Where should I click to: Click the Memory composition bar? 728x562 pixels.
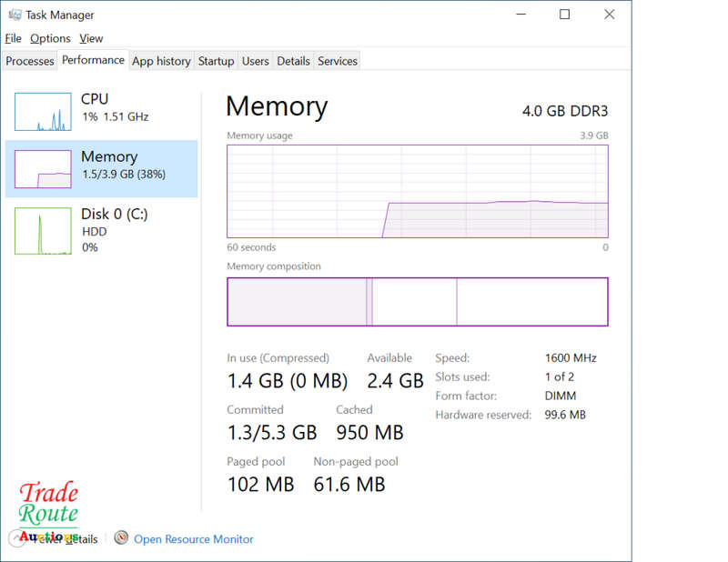(x=418, y=302)
